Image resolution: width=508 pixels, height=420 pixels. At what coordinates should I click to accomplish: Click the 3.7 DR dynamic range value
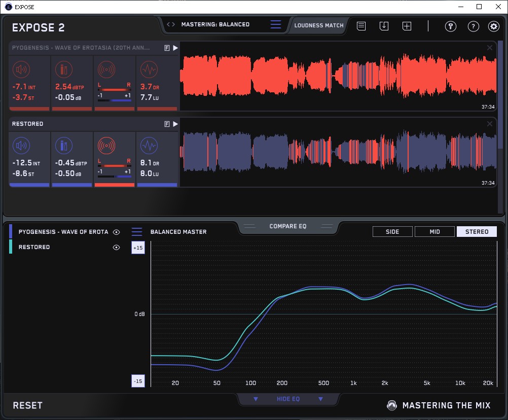pyautogui.click(x=150, y=87)
